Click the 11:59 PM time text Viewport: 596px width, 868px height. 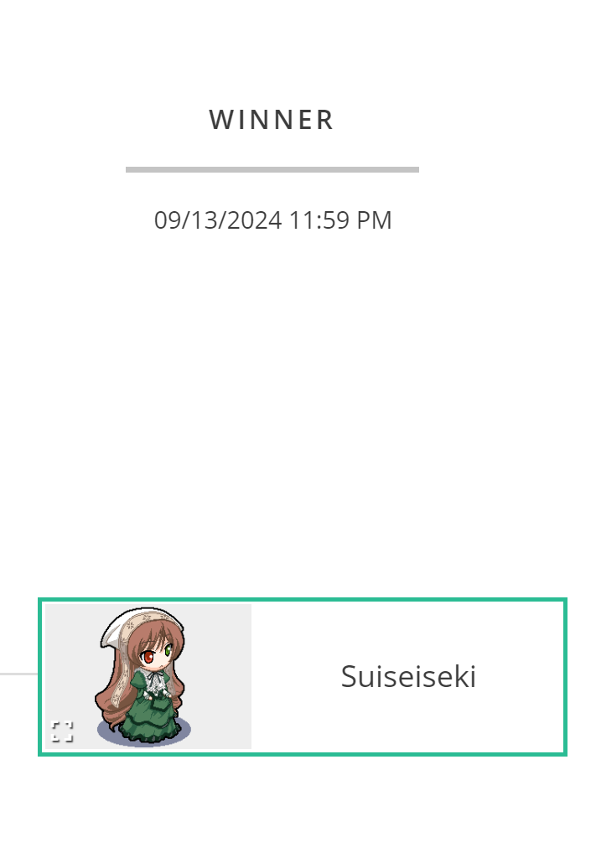click(x=340, y=220)
